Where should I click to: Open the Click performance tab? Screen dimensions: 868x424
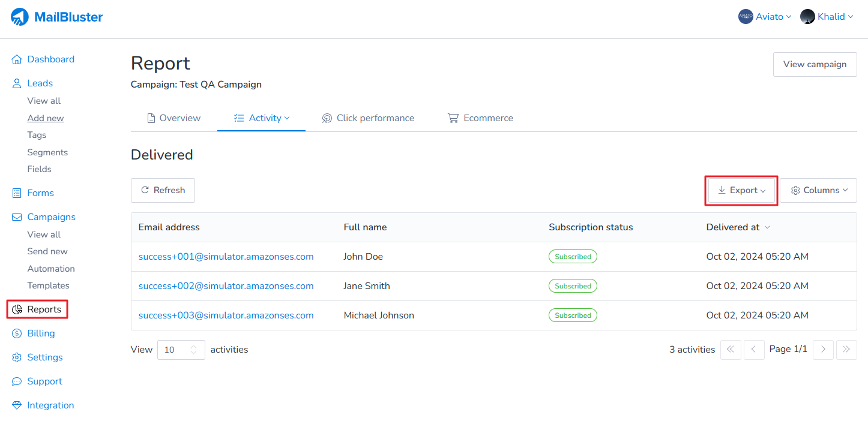click(x=368, y=118)
